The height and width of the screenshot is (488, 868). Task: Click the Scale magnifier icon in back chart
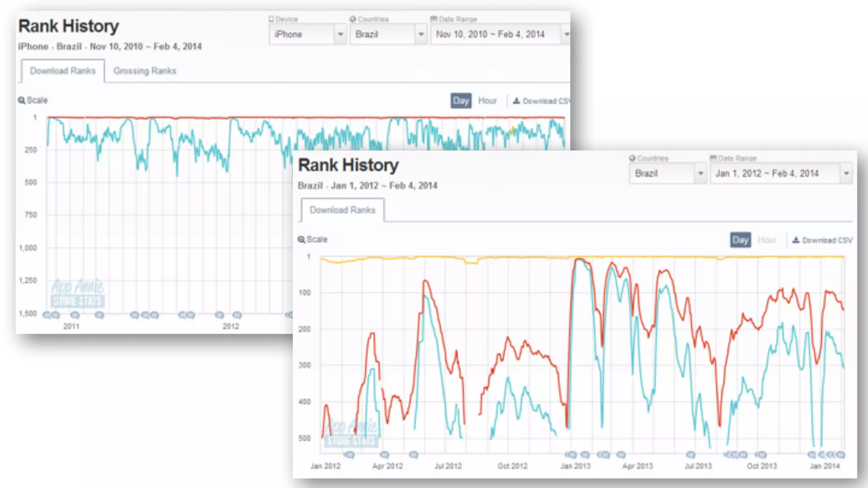tap(21, 100)
